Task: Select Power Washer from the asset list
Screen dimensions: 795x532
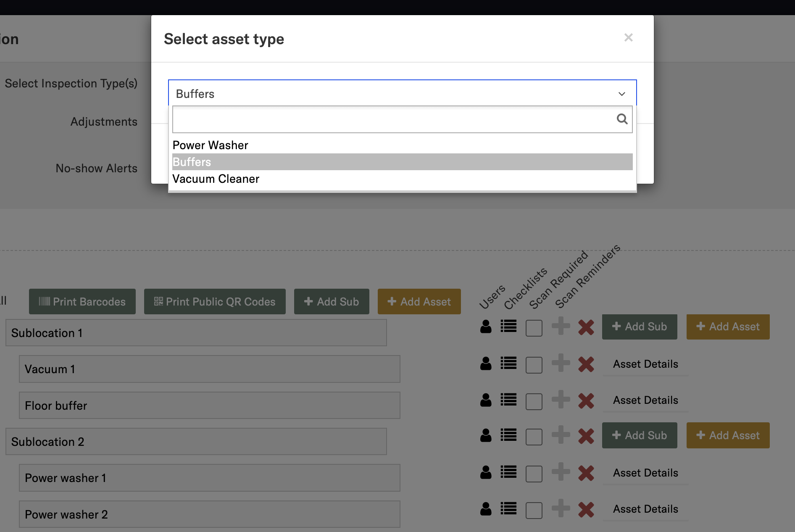Action: (x=210, y=145)
